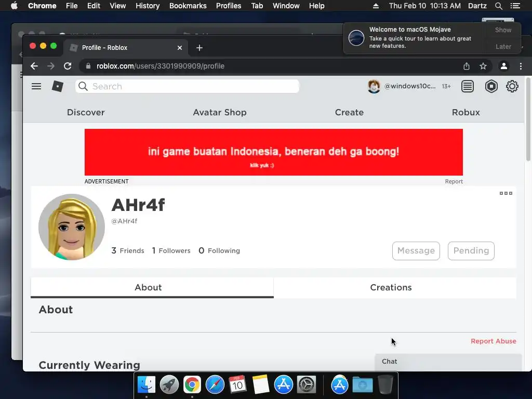Click the Message button on profile
The image size is (532, 399).
416,251
